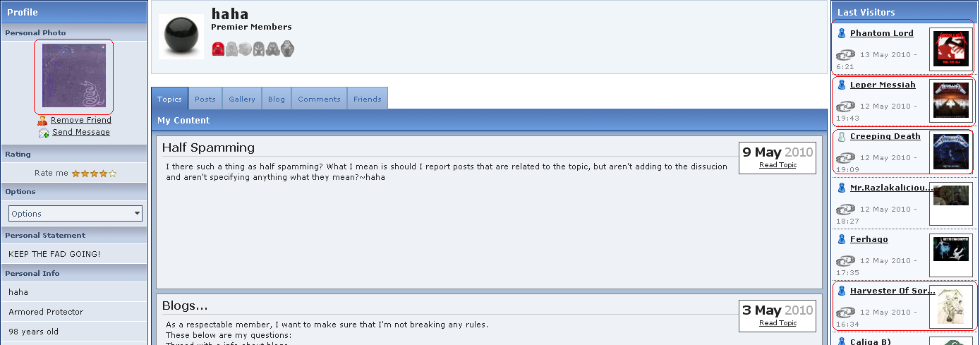Rate the member with the first star
980x345 pixels.
[75, 173]
